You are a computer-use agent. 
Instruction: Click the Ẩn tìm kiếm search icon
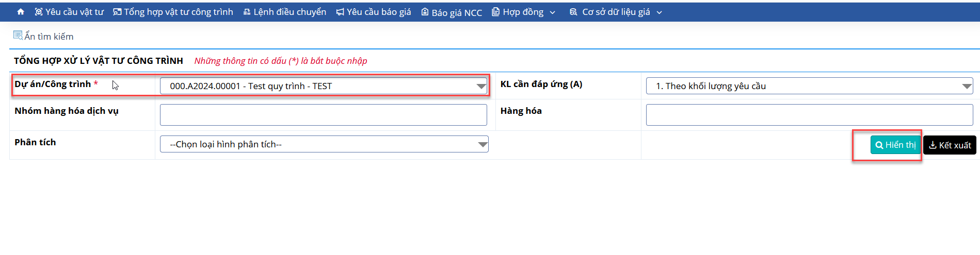(18, 36)
